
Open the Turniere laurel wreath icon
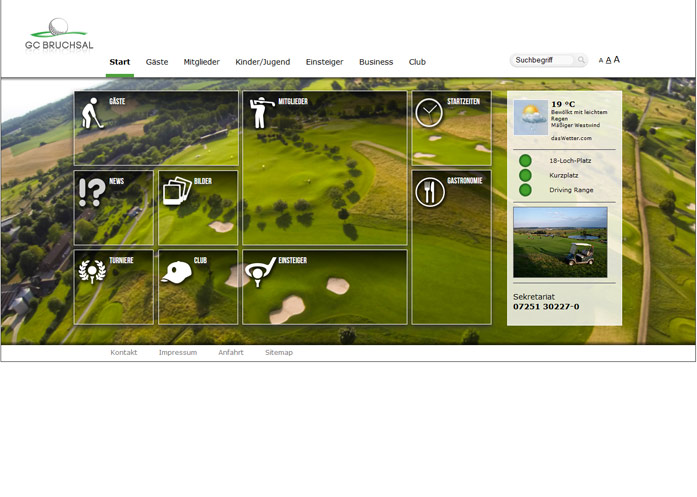92,271
